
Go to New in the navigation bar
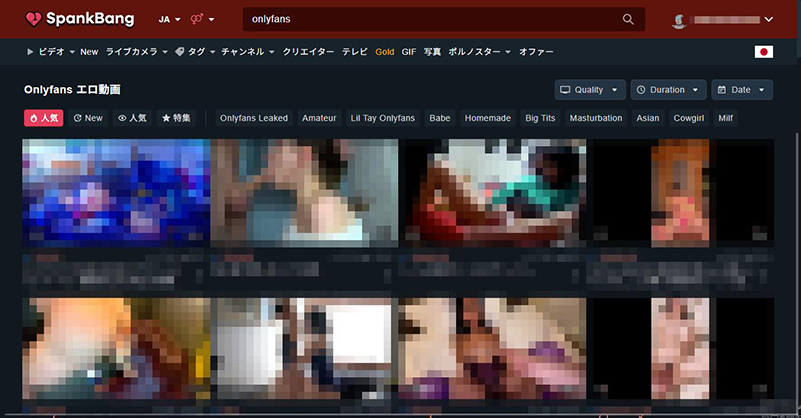(x=89, y=52)
